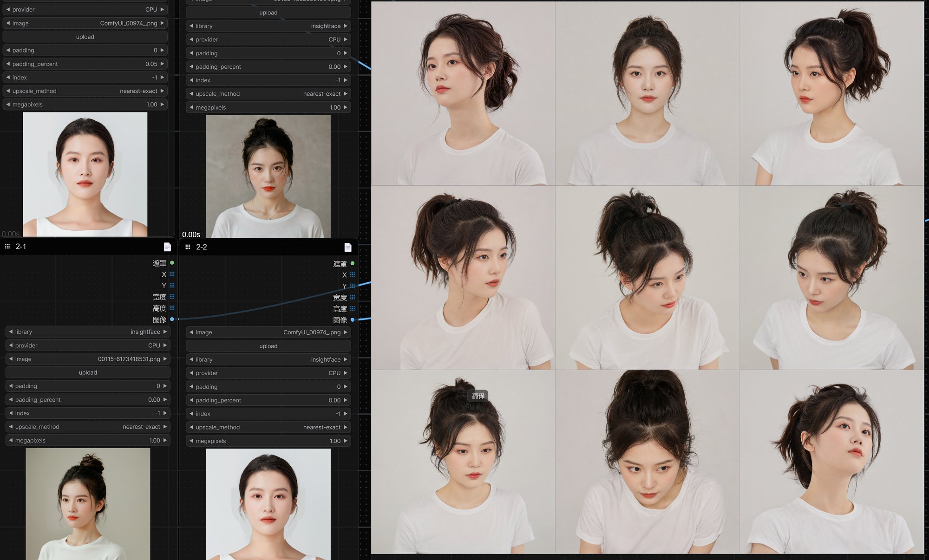Click right arrow of megapixels in node 2-2
Viewport: 929px width, 560px height.
coord(346,441)
